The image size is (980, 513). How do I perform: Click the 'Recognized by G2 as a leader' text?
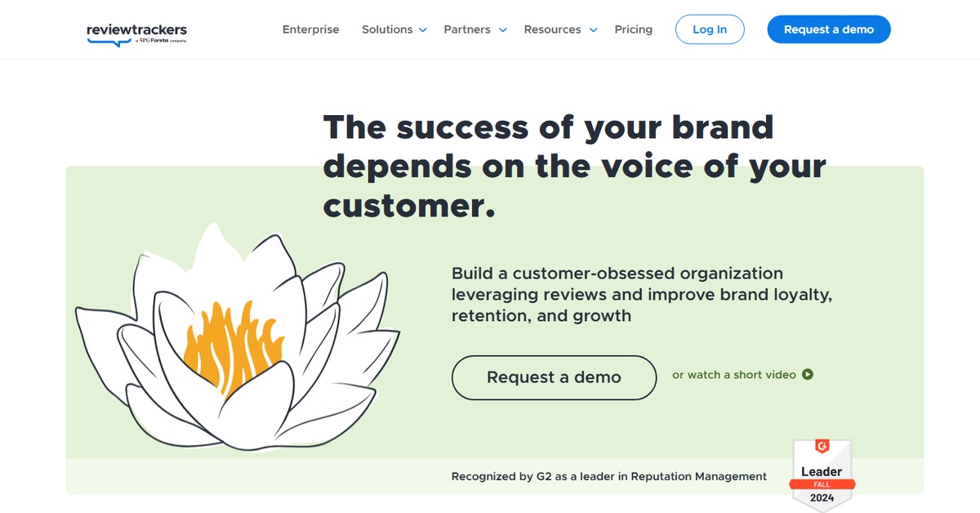pos(608,476)
